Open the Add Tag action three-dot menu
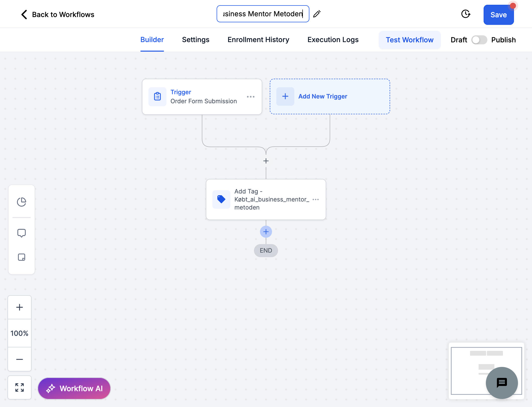 (316, 199)
